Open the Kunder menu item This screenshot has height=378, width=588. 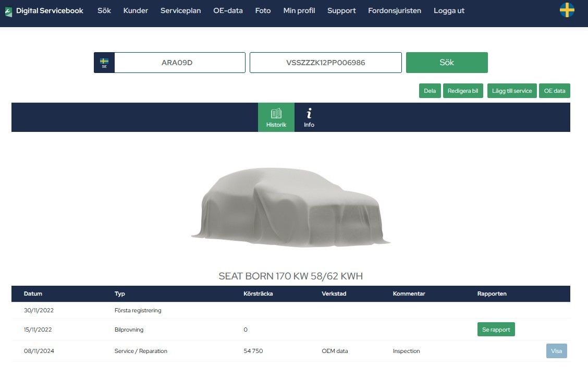tap(136, 10)
